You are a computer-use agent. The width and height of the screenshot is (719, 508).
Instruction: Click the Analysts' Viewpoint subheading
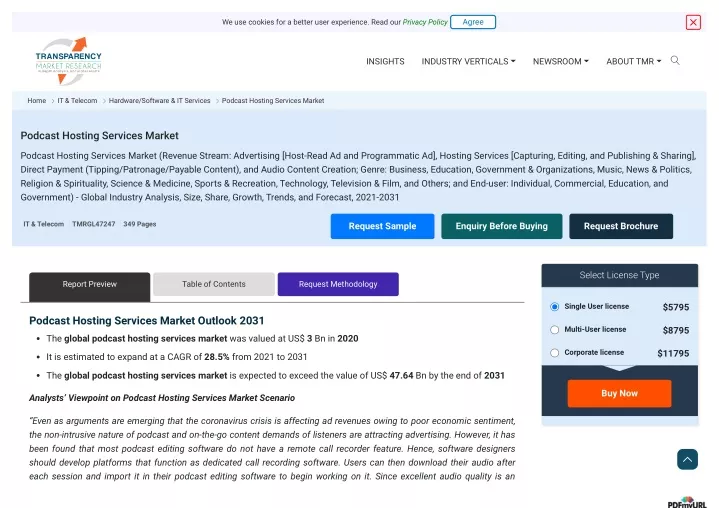click(162, 398)
